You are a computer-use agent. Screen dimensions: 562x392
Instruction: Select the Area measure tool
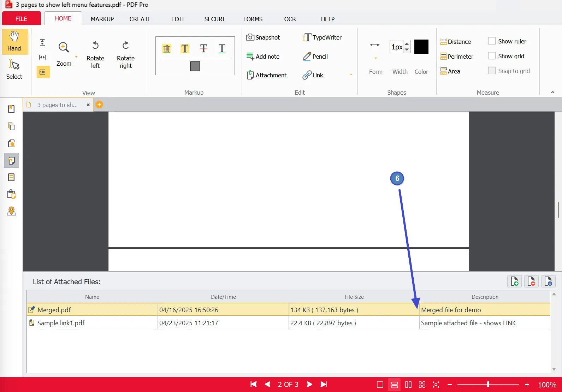(450, 71)
